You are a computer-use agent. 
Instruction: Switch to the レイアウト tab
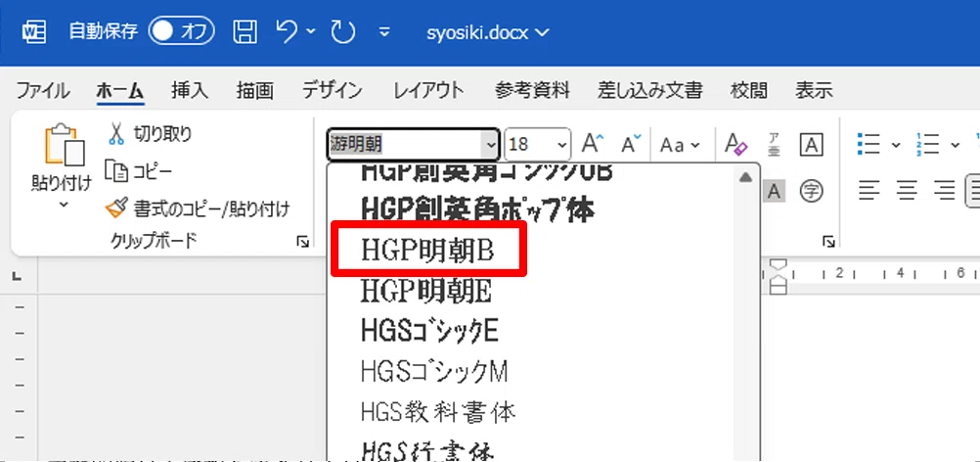[x=428, y=91]
